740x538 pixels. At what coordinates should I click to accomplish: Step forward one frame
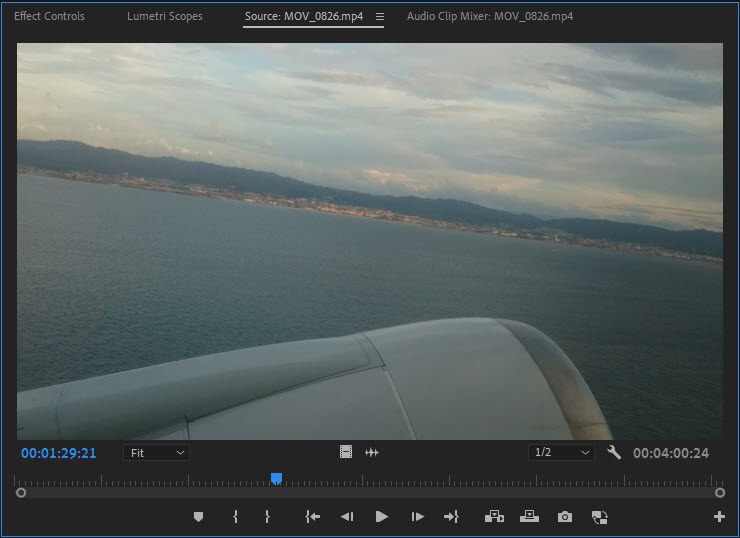pos(417,517)
